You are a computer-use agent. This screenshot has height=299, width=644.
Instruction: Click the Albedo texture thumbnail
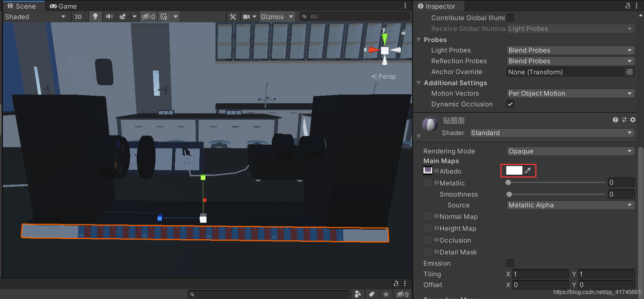point(428,170)
